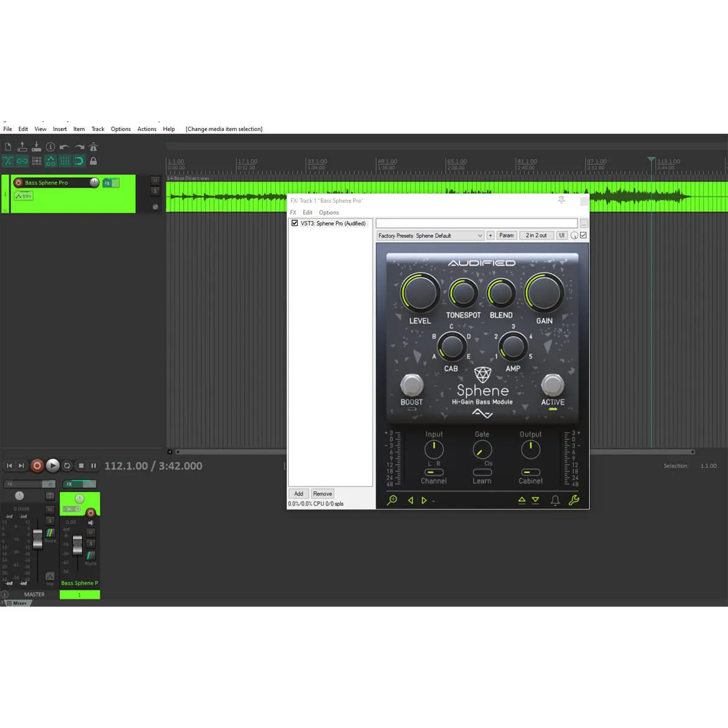Open the Help menu
728x728 pixels.
169,129
